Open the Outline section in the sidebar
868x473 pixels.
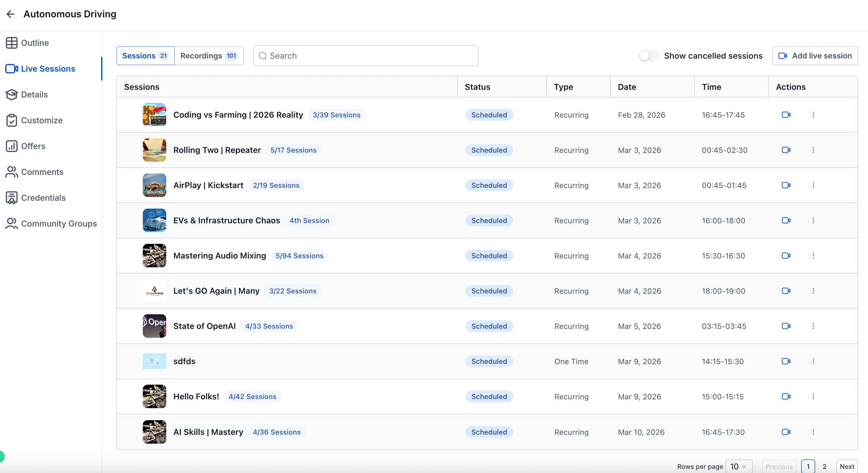coord(35,43)
